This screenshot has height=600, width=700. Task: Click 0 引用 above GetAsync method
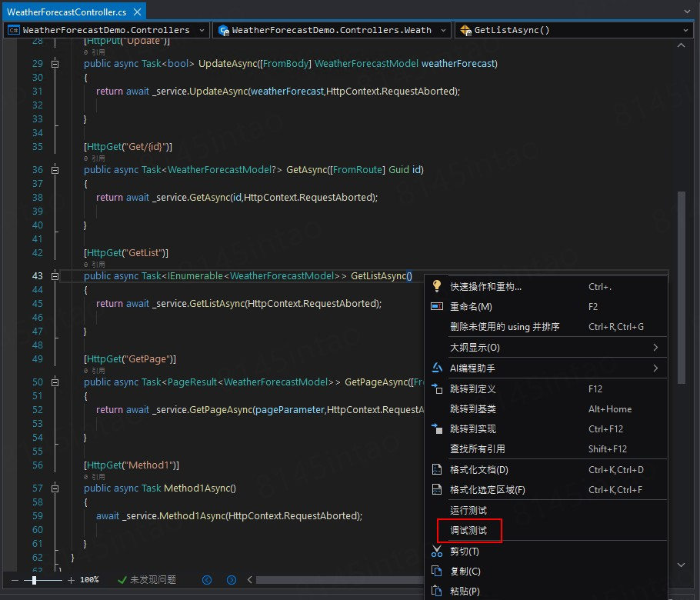coord(94,158)
